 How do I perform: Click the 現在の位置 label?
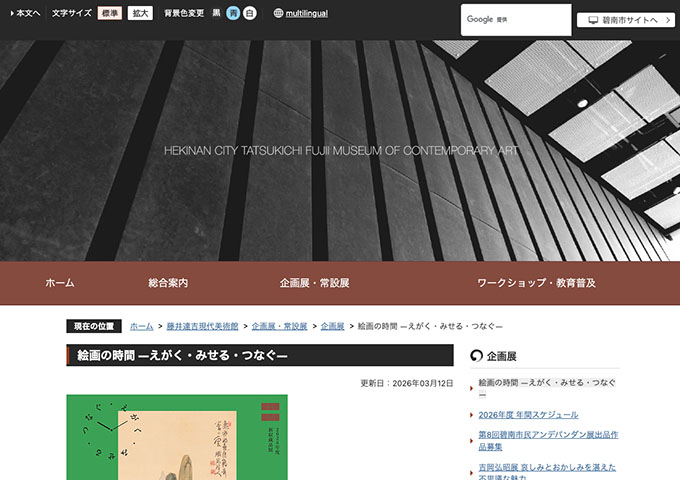tap(94, 326)
